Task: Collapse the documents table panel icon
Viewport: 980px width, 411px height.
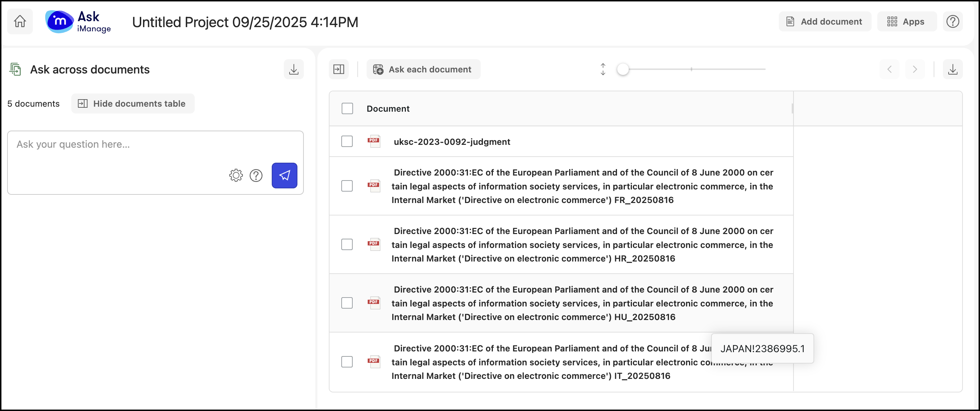Action: [x=338, y=69]
